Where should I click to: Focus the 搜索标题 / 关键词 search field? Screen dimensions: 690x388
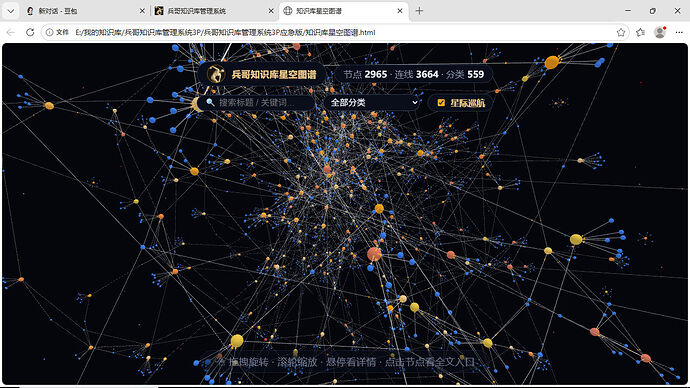tap(256, 102)
